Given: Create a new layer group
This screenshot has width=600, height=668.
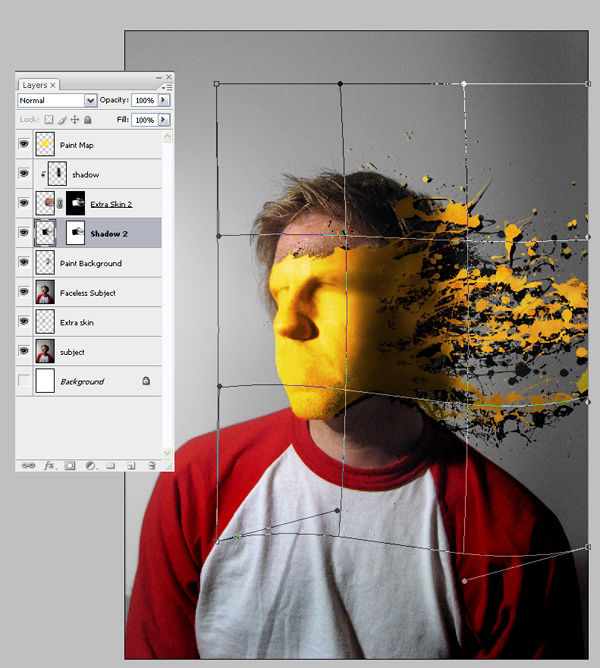Looking at the screenshot, I should [x=111, y=466].
